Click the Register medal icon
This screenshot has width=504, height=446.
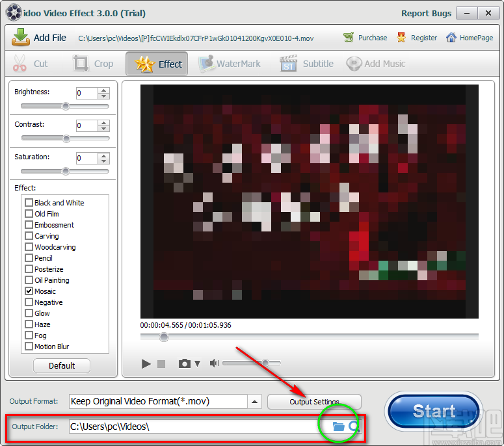(x=401, y=38)
